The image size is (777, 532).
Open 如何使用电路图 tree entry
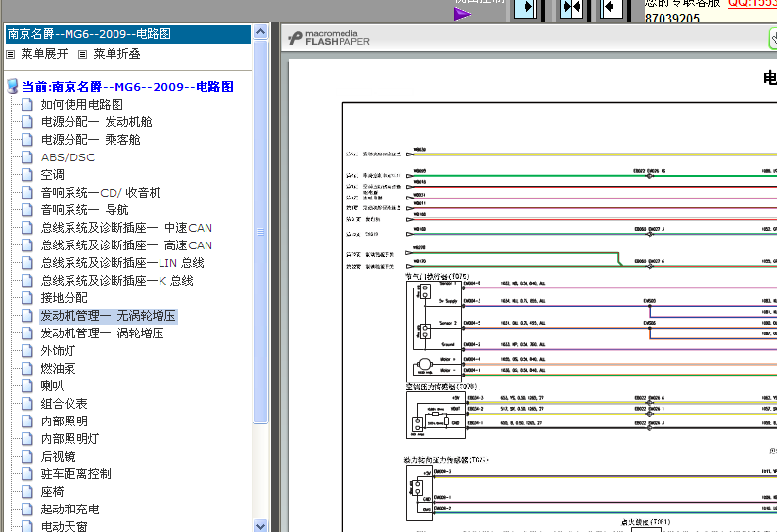[x=82, y=105]
